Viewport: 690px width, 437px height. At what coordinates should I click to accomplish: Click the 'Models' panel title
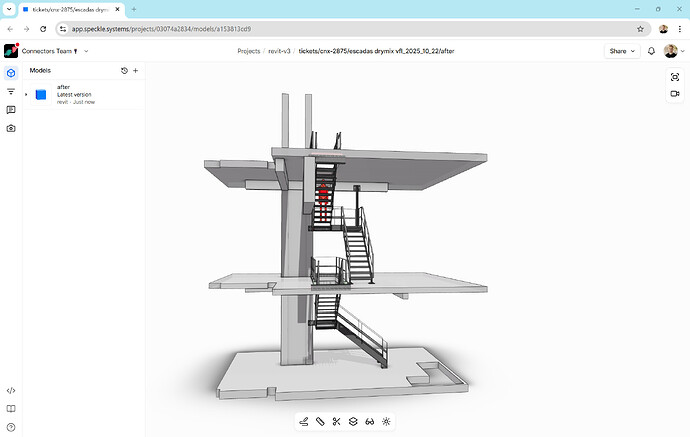click(x=40, y=70)
